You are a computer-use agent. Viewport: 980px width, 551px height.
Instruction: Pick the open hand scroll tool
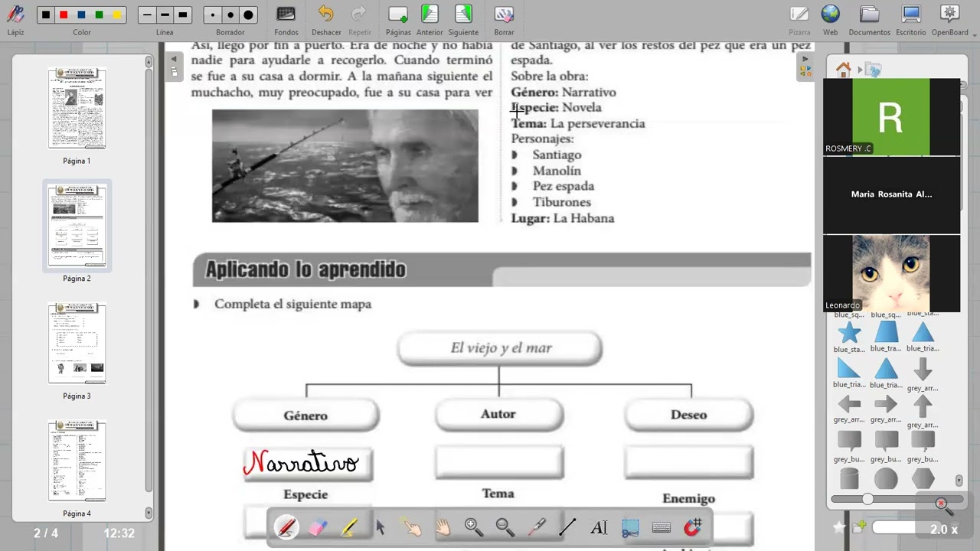(443, 527)
